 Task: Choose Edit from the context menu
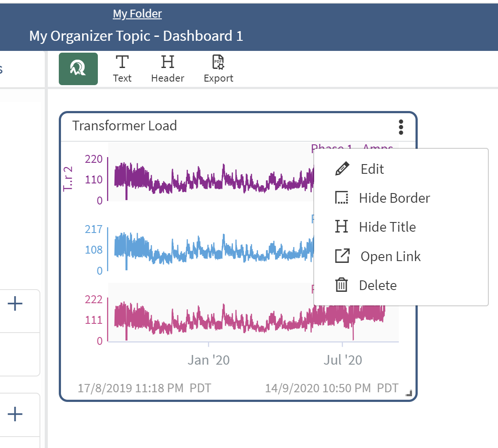(372, 169)
